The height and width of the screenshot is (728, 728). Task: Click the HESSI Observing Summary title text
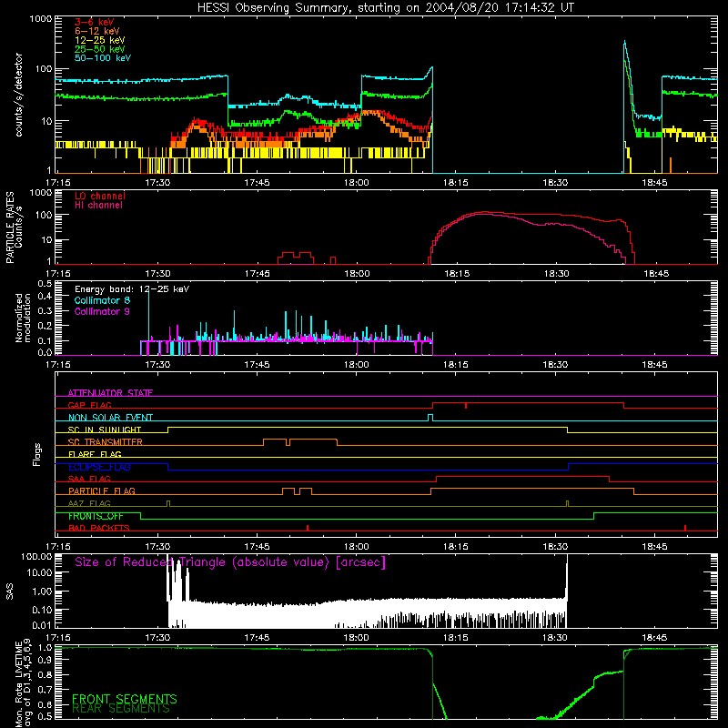[385, 8]
